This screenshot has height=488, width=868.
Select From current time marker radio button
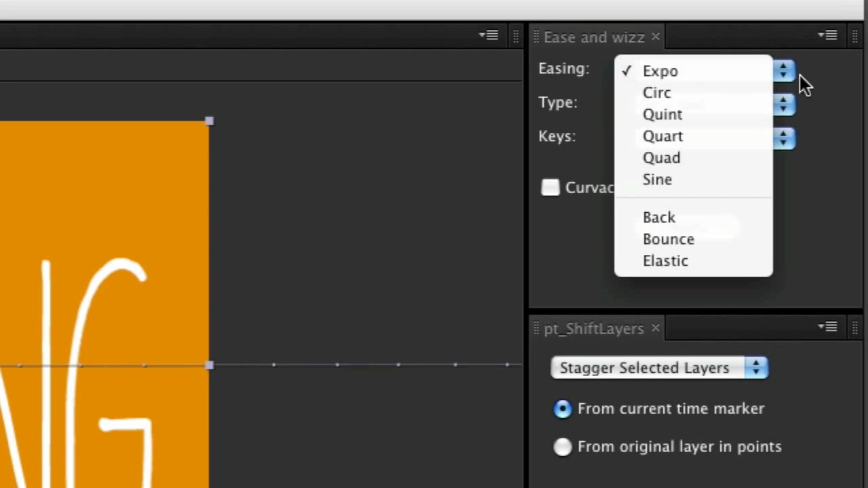coord(563,409)
